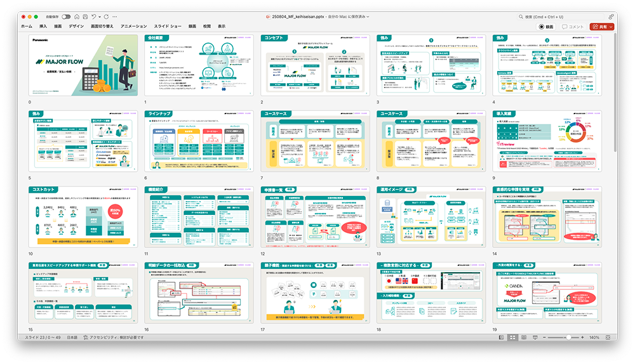Image resolution: width=635 pixels, height=364 pixels.
Task: Open the file name save-location dropdown in title bar
Action: tap(368, 17)
